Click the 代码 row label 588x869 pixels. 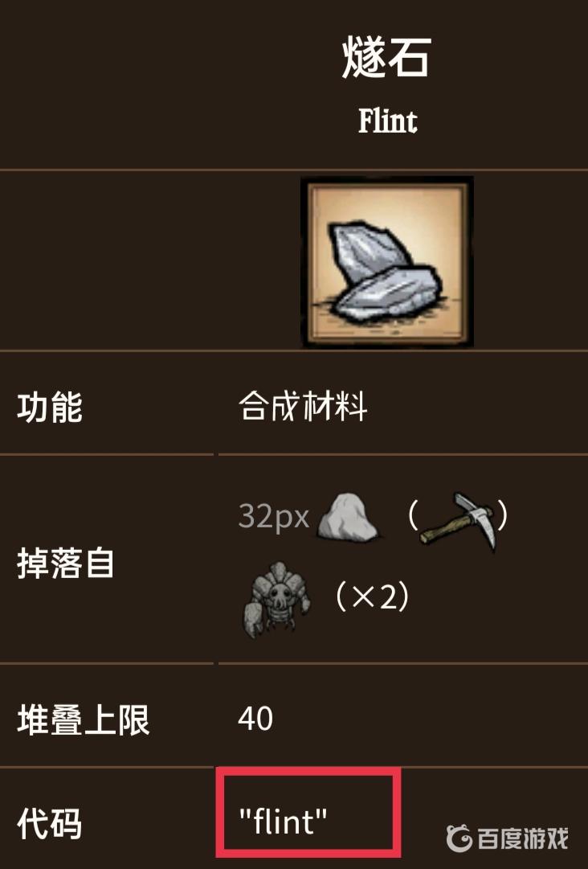point(49,823)
